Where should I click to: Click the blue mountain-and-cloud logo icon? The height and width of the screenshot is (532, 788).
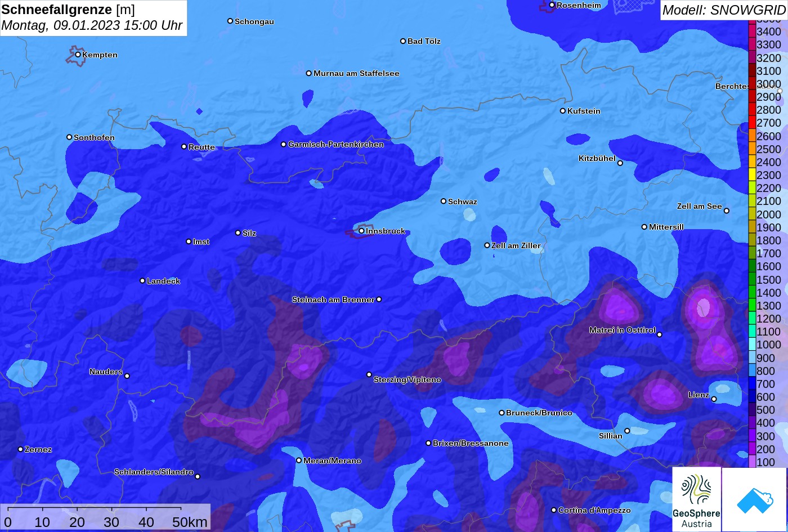(x=755, y=499)
